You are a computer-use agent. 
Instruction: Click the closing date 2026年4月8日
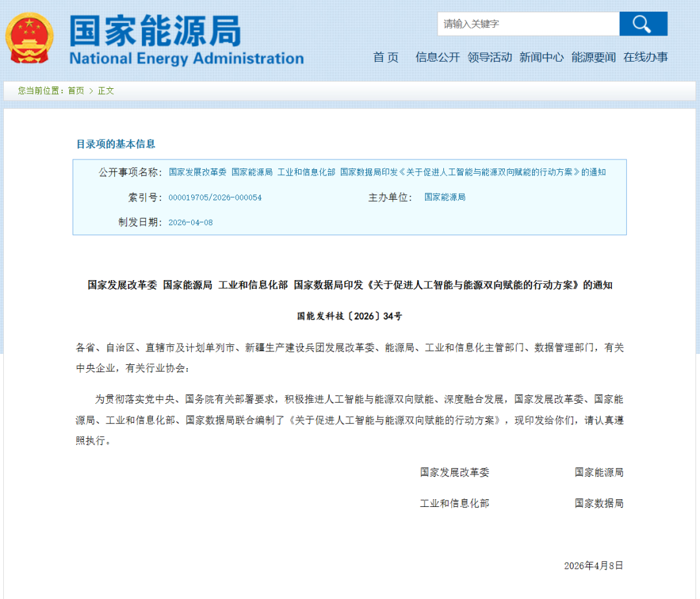pos(593,565)
